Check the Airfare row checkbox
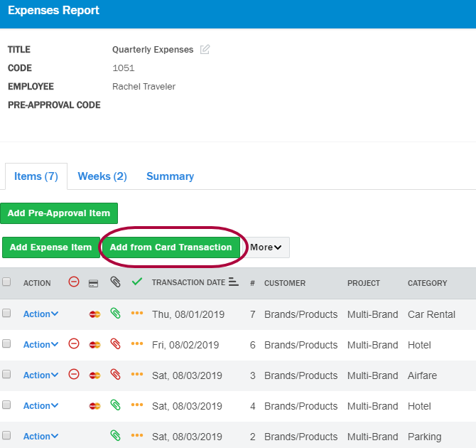Image resolution: width=476 pixels, height=448 pixels. pyautogui.click(x=6, y=374)
